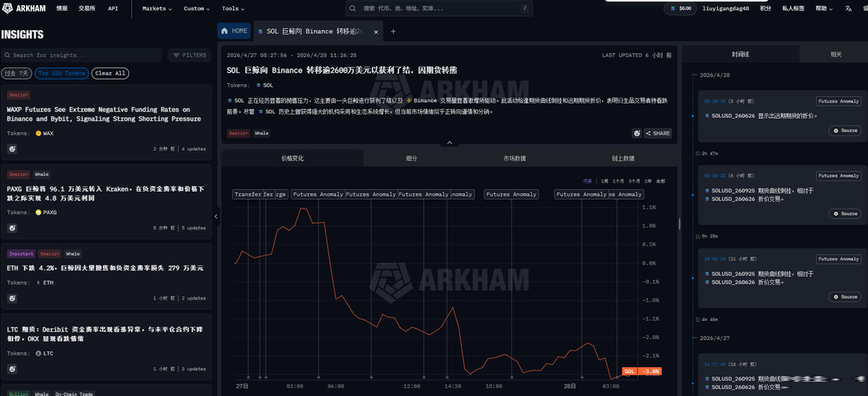
Task: Open the $0.00 wallet balance button
Action: click(x=679, y=9)
